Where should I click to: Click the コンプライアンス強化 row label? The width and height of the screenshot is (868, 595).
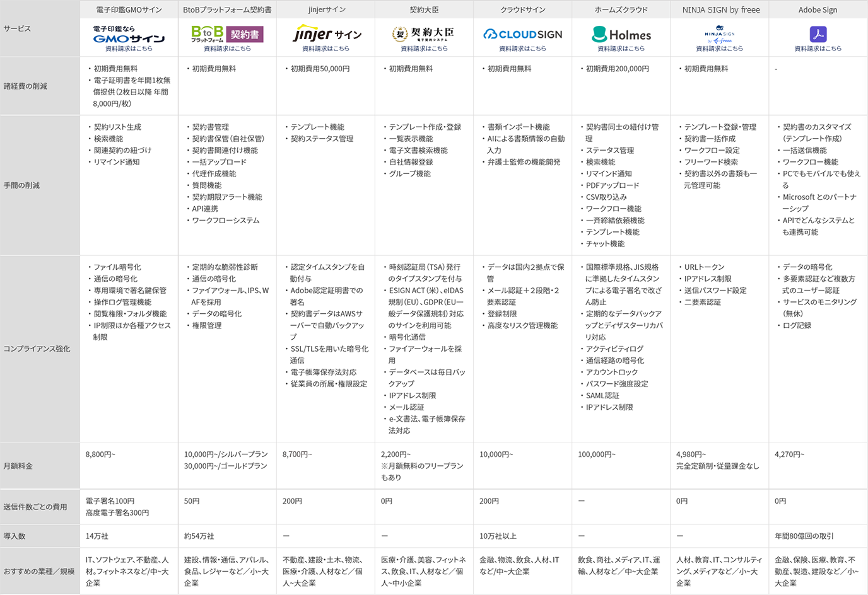[37, 349]
